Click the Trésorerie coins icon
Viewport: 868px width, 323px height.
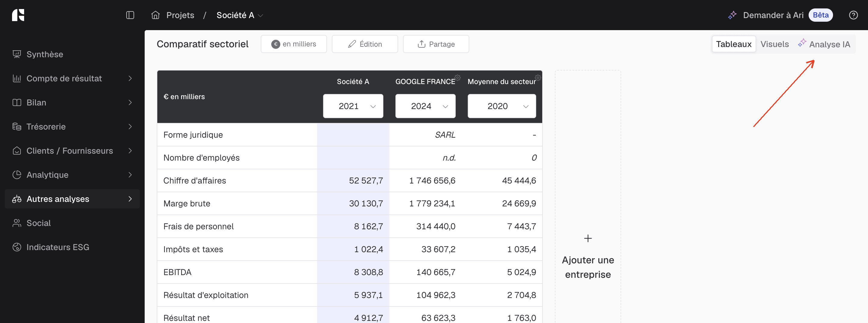click(17, 127)
